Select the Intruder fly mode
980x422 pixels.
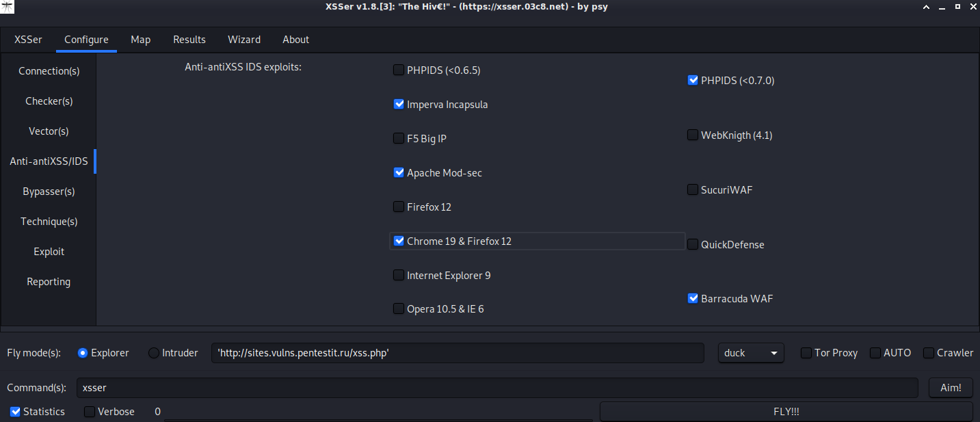coord(154,353)
